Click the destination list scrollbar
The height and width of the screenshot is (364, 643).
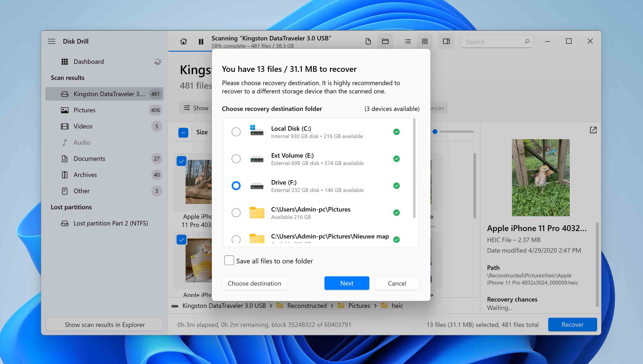[x=414, y=168]
